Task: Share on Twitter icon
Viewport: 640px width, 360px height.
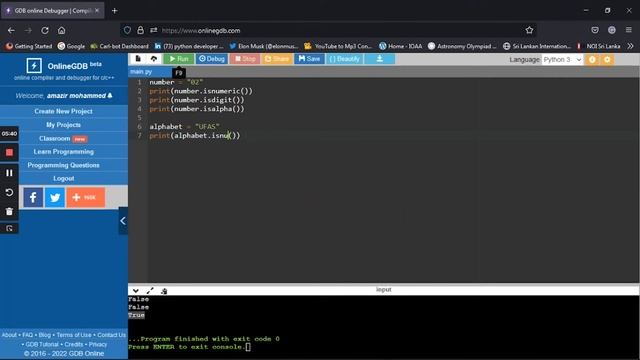Action: pyautogui.click(x=55, y=198)
